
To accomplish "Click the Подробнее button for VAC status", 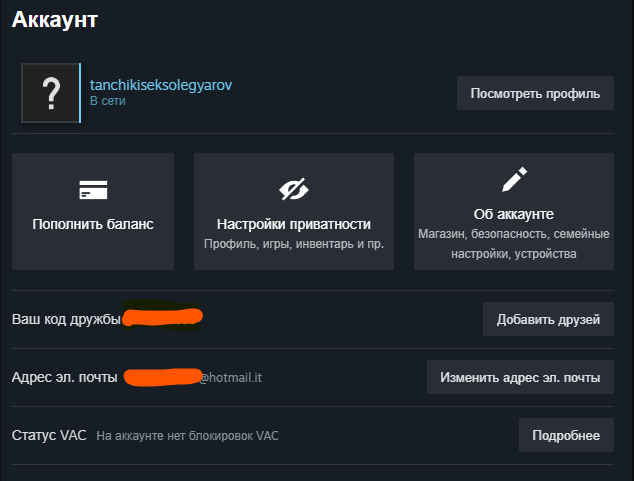I will point(566,435).
